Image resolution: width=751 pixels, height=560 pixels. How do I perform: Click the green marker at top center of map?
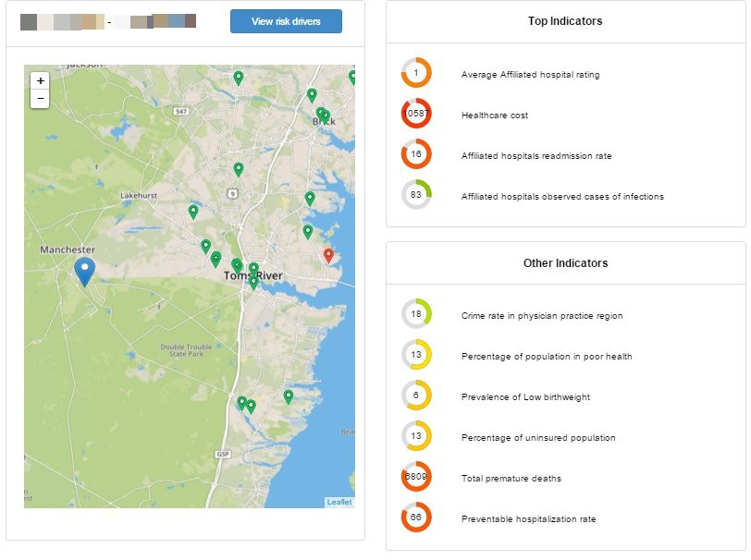click(238, 78)
